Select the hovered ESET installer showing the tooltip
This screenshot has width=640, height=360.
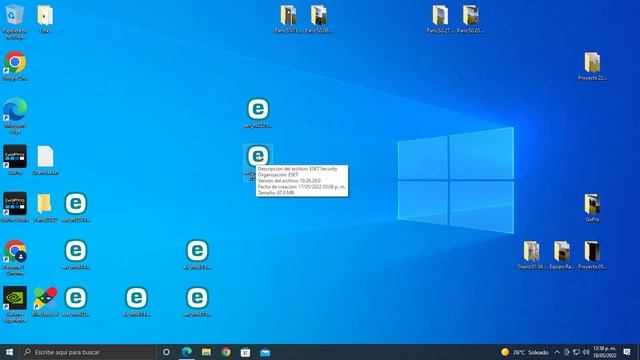tap(258, 156)
